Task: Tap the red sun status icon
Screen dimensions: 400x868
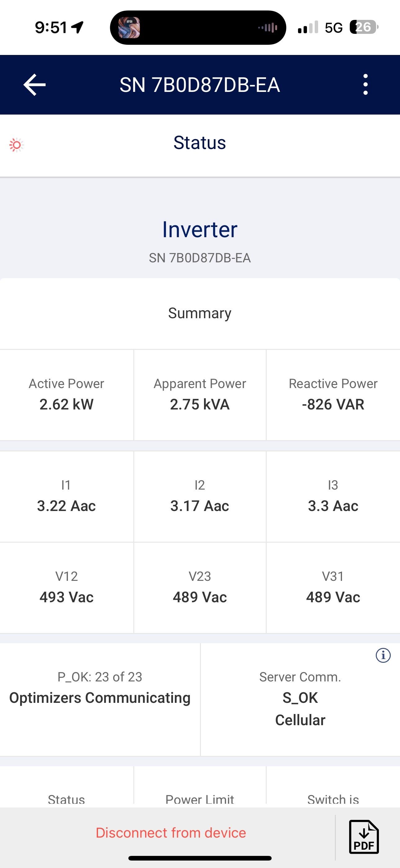Action: 16,145
